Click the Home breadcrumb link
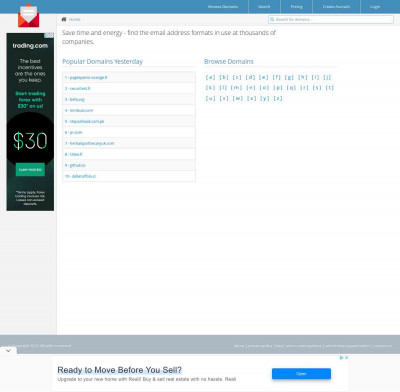This screenshot has width=400, height=392. [x=75, y=19]
